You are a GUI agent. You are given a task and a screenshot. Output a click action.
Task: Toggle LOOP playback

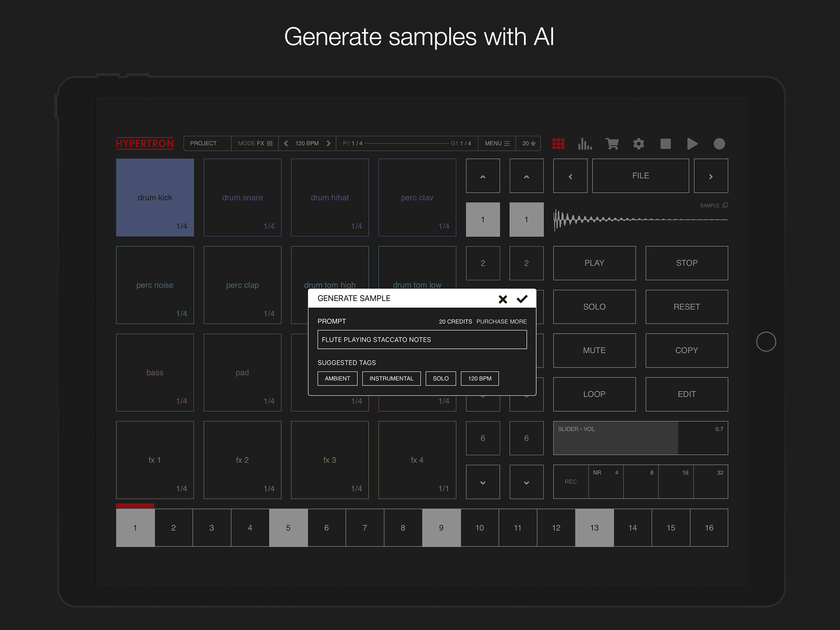pyautogui.click(x=594, y=394)
